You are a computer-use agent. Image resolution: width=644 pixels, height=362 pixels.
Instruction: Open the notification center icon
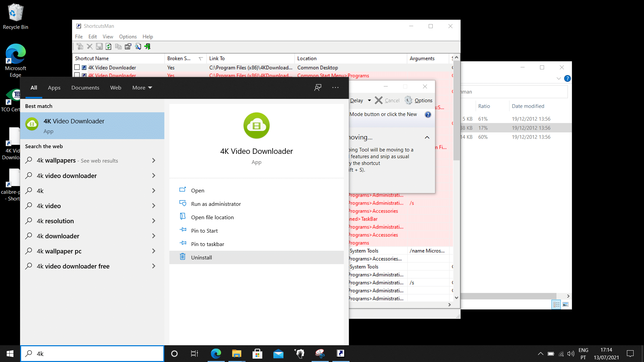(630, 354)
